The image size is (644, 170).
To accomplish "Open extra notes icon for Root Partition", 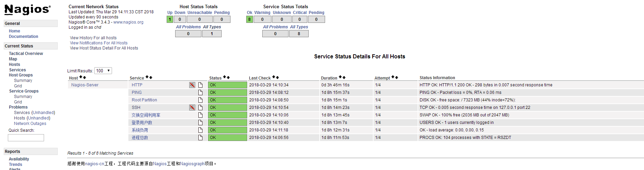I will pyautogui.click(x=200, y=100).
